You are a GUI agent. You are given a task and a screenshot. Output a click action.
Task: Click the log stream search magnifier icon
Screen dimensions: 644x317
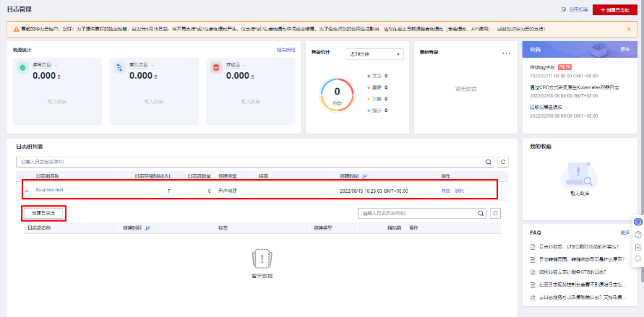481,214
